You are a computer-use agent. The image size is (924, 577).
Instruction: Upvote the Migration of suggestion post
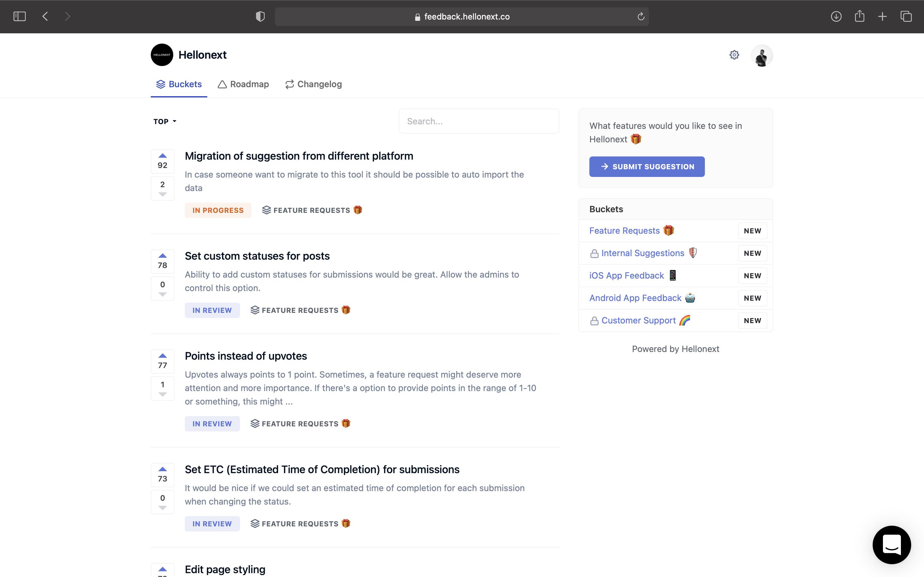pos(163,155)
